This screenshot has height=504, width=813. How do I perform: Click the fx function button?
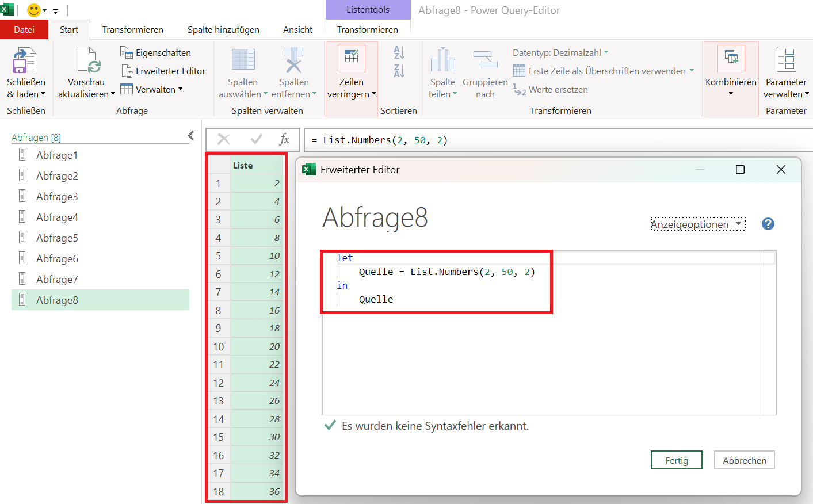click(284, 139)
